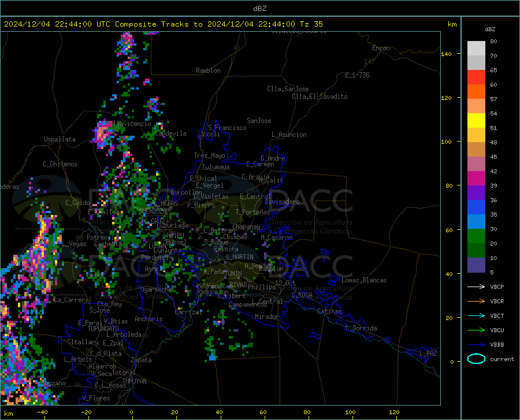Click the orange 57 dBZ color swatch

point(476,92)
